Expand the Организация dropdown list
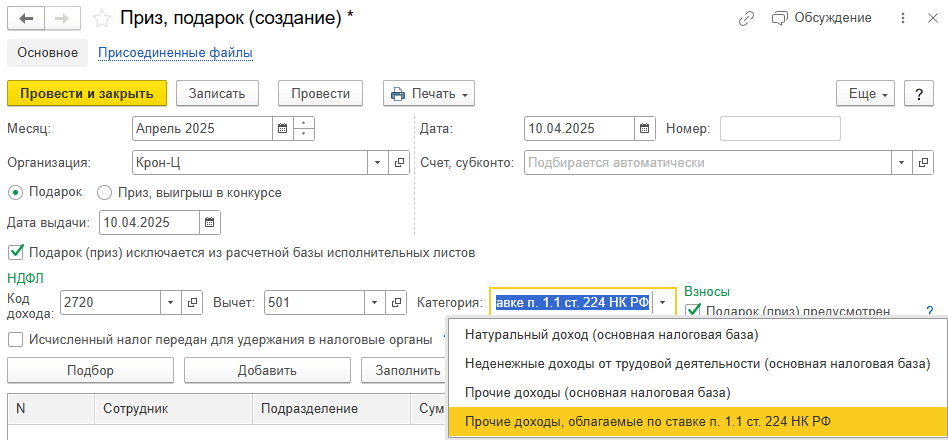 point(377,162)
